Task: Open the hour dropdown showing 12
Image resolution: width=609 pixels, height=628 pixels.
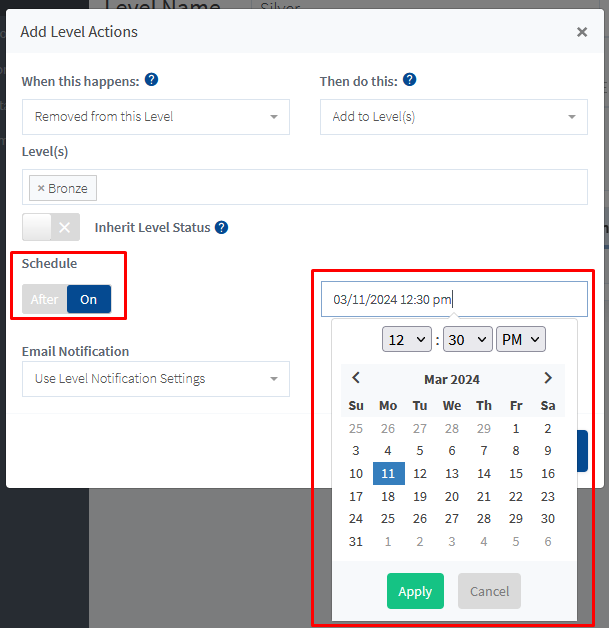Action: click(407, 339)
